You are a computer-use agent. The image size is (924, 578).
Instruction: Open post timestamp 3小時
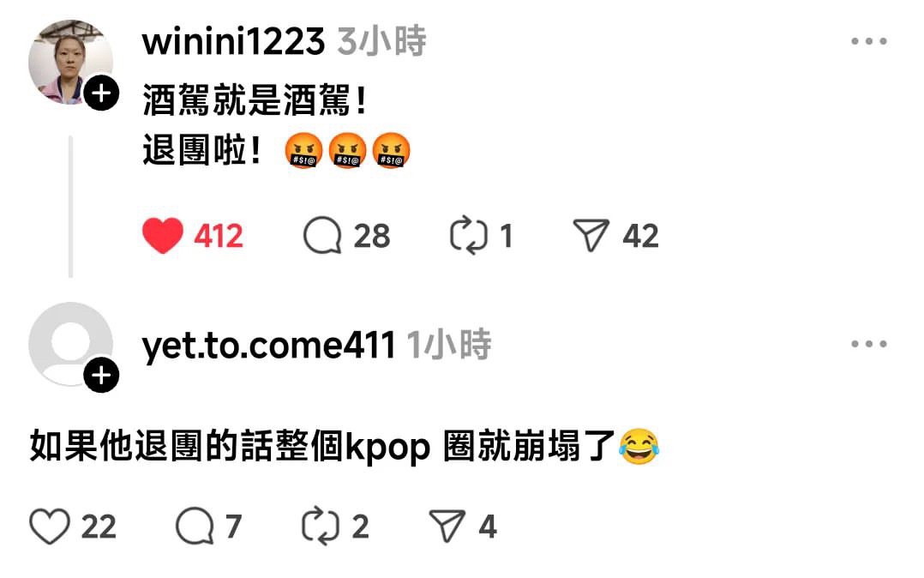click(382, 41)
